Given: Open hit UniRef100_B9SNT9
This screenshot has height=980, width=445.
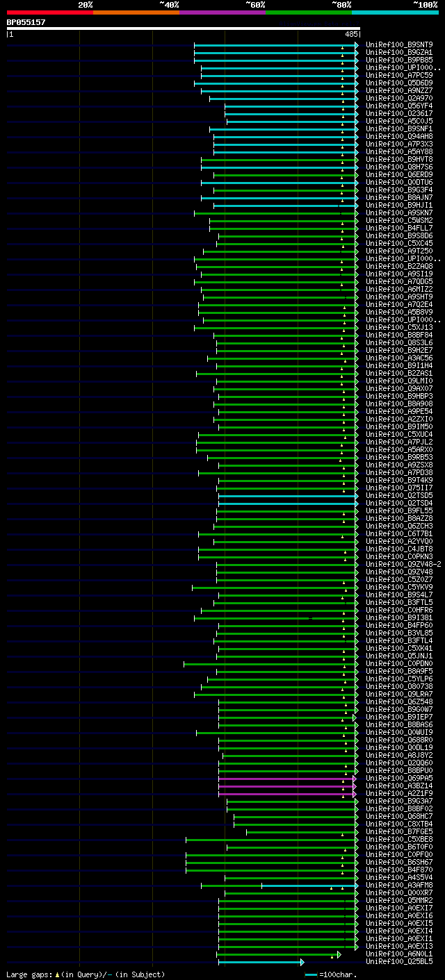Looking at the screenshot, I should pos(399,45).
